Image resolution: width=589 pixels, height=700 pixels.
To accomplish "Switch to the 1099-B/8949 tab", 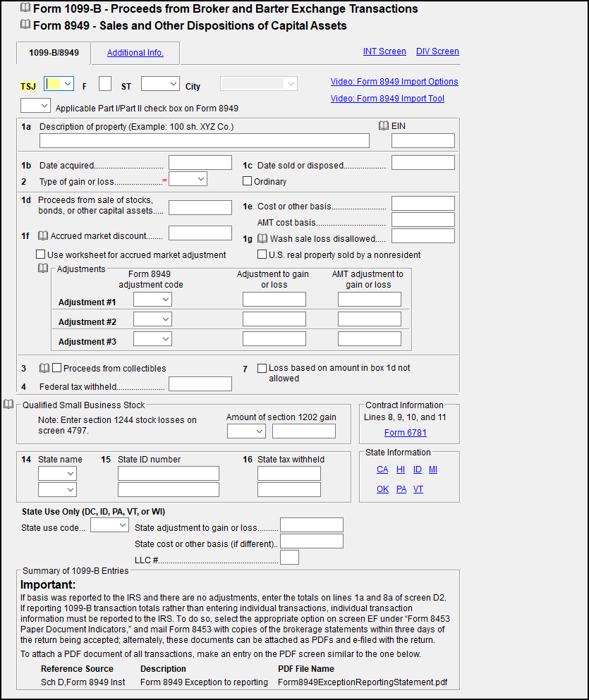I will pos(54,53).
